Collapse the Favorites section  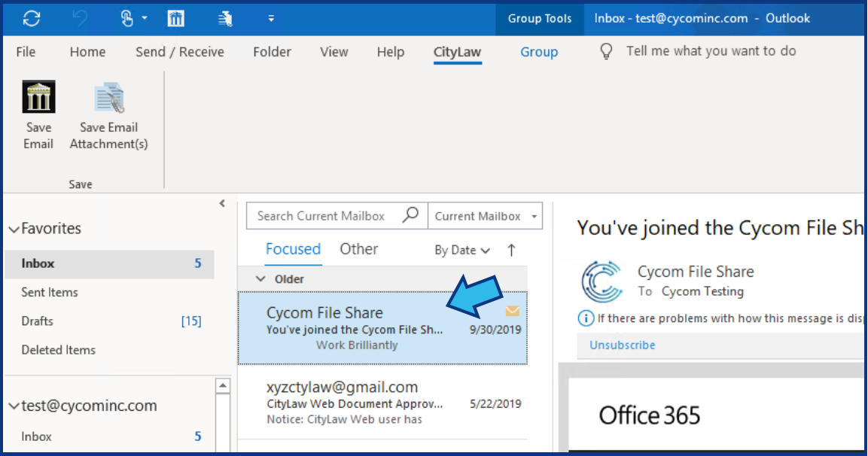[14, 229]
